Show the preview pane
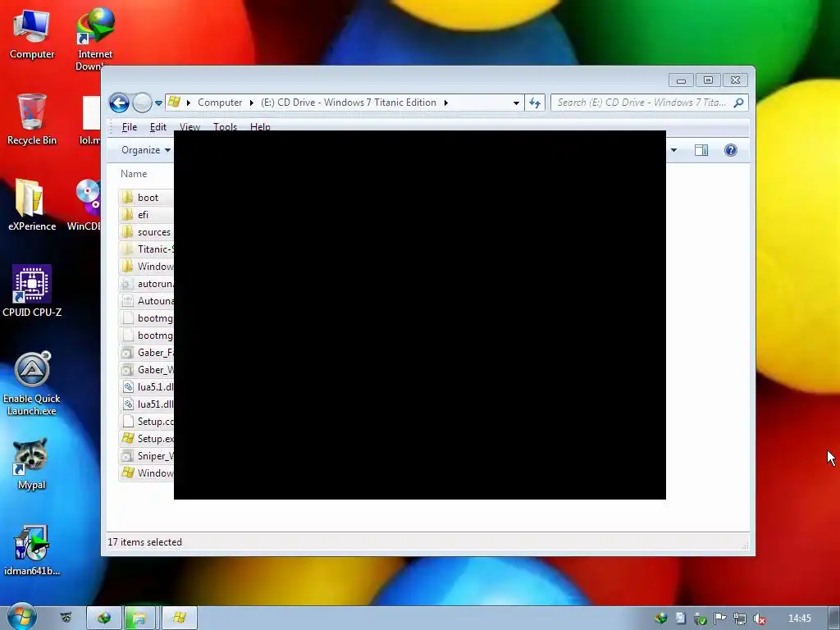The width and height of the screenshot is (840, 630). coord(701,150)
